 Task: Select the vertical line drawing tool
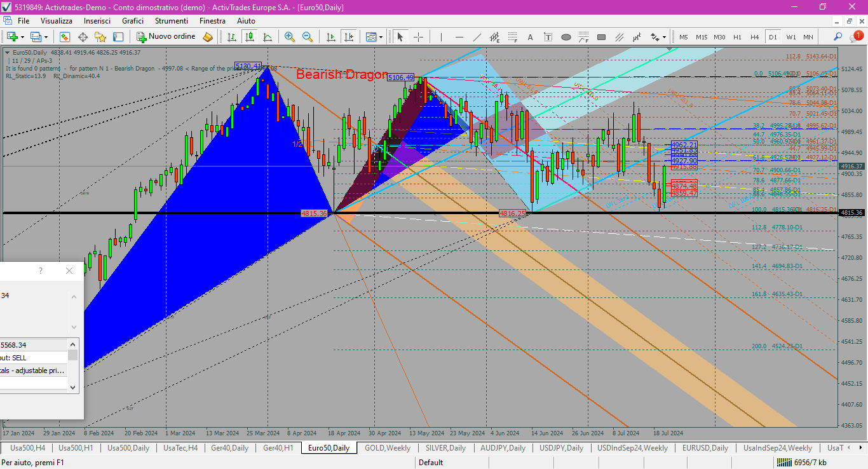pos(442,37)
